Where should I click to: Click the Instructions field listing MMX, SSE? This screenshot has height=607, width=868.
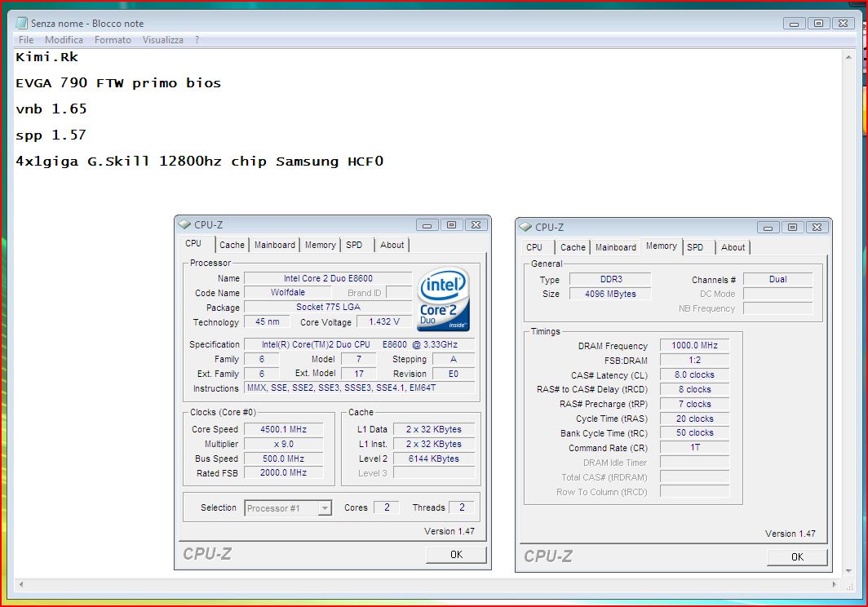point(359,388)
